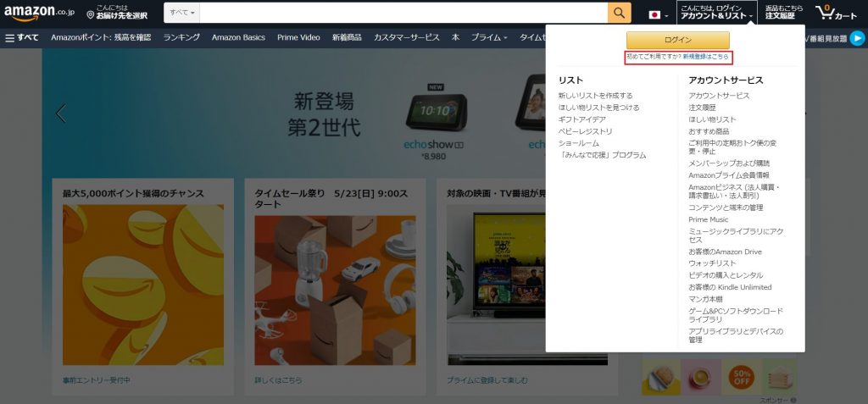Open ビデオの購入とレンタル
The height and width of the screenshot is (404, 868).
[x=726, y=275]
